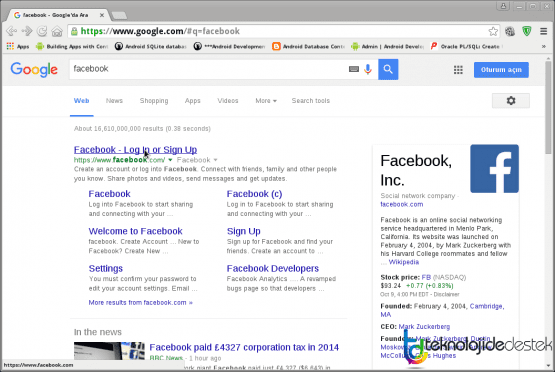Click the Mark Zuckerberg CEO link

point(424,327)
